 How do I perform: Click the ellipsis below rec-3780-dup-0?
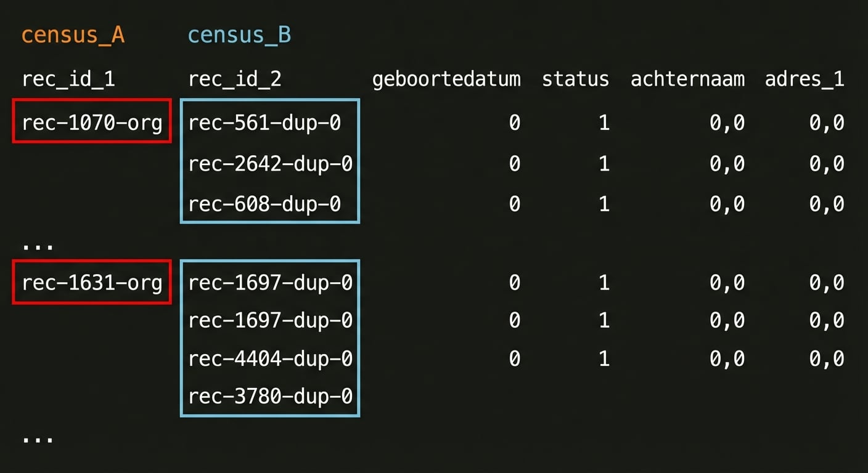pos(38,439)
